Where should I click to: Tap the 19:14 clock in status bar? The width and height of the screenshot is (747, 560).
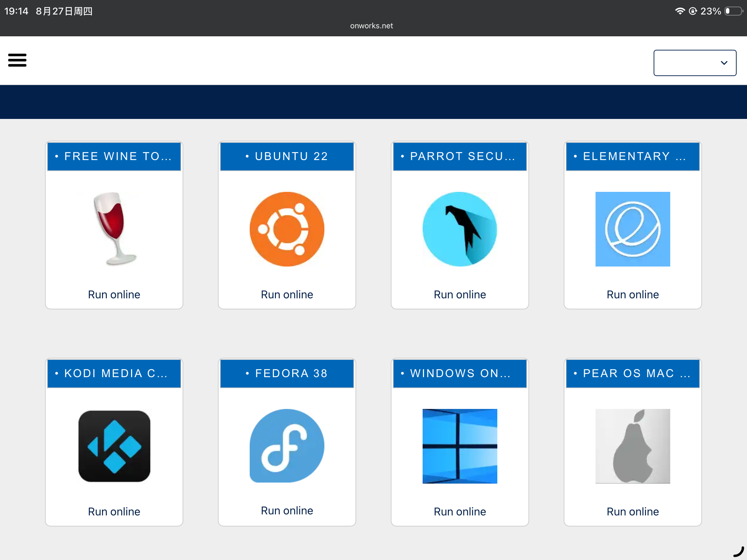pos(16,11)
